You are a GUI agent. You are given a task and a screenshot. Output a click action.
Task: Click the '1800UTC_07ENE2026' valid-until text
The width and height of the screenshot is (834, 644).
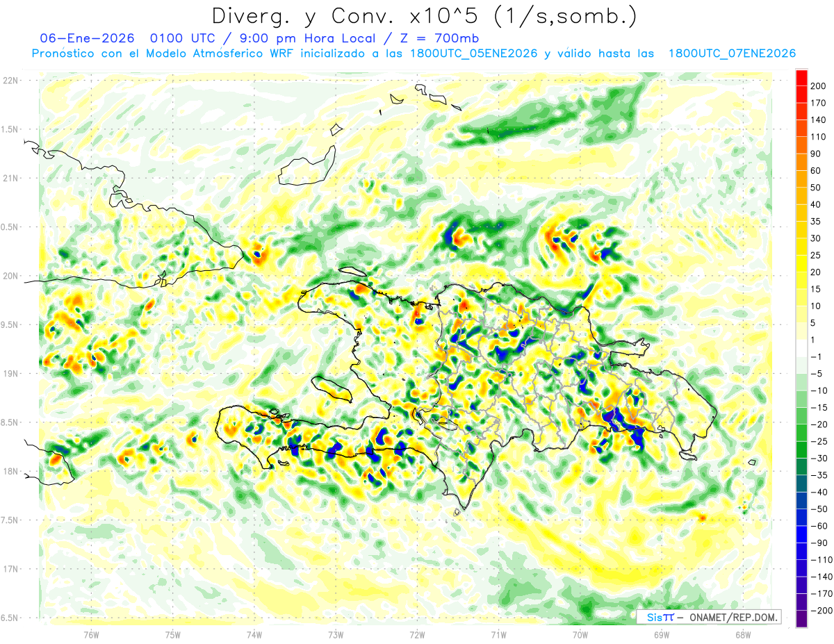point(732,53)
